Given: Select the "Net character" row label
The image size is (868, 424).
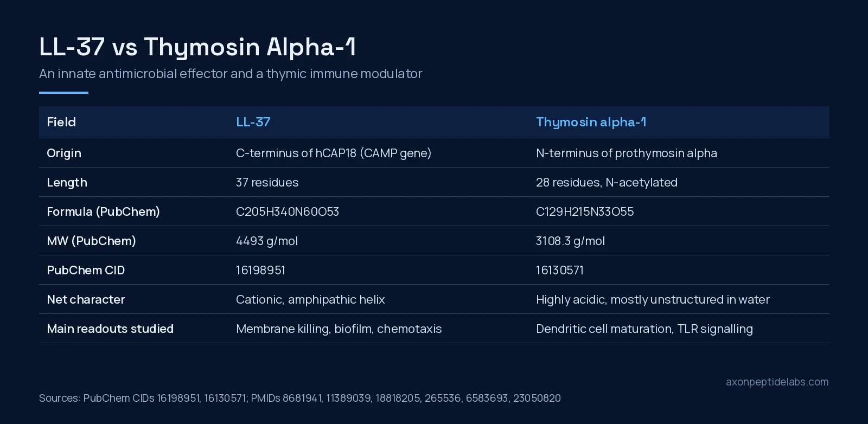Looking at the screenshot, I should (x=86, y=299).
